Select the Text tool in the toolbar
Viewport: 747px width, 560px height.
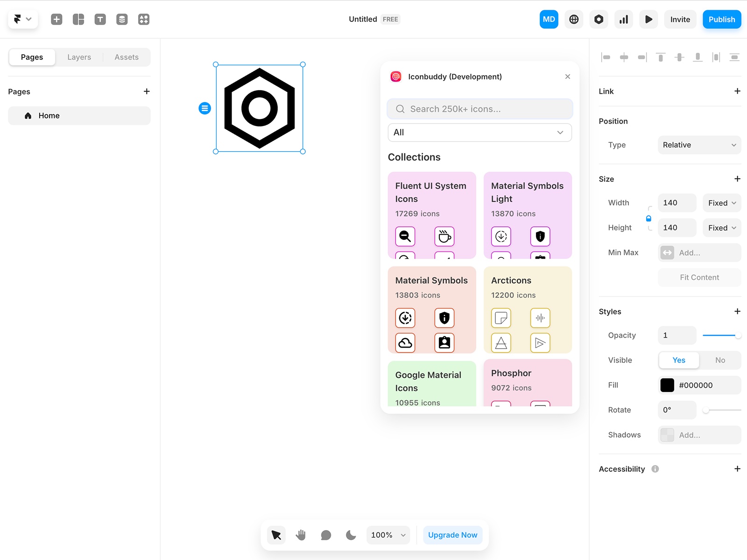click(x=100, y=19)
